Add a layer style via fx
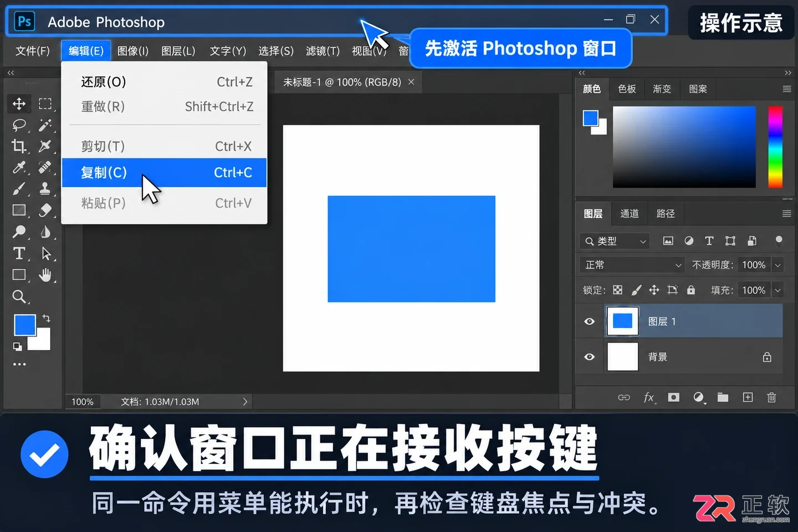 pyautogui.click(x=649, y=397)
